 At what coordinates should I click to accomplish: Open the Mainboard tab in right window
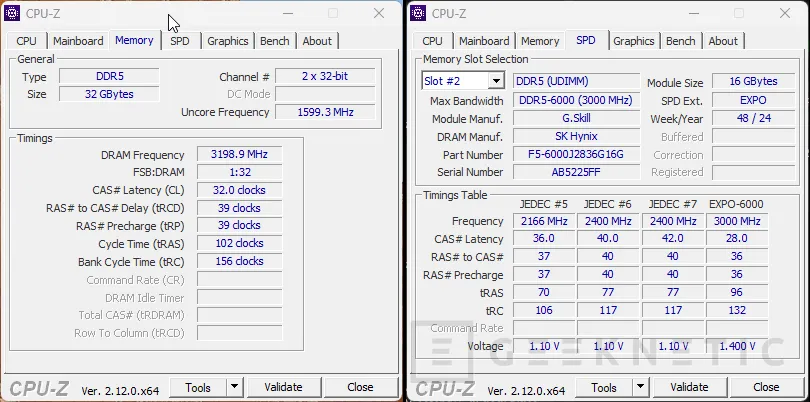[484, 41]
